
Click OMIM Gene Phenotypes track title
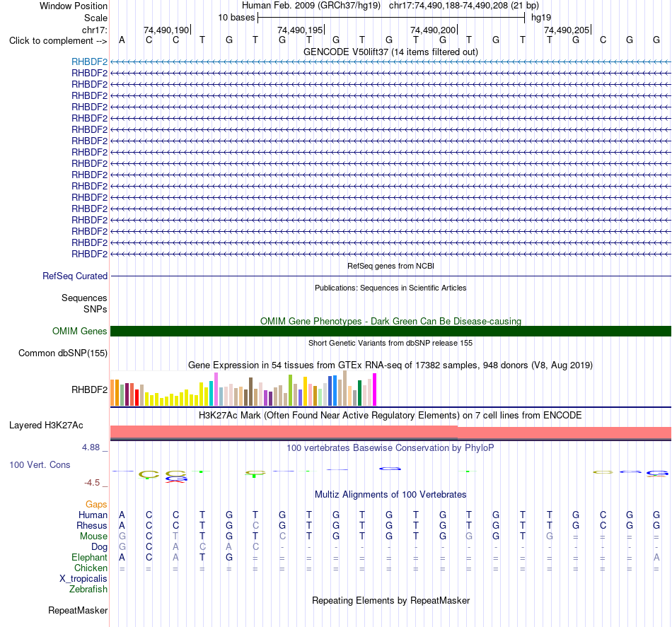point(390,321)
